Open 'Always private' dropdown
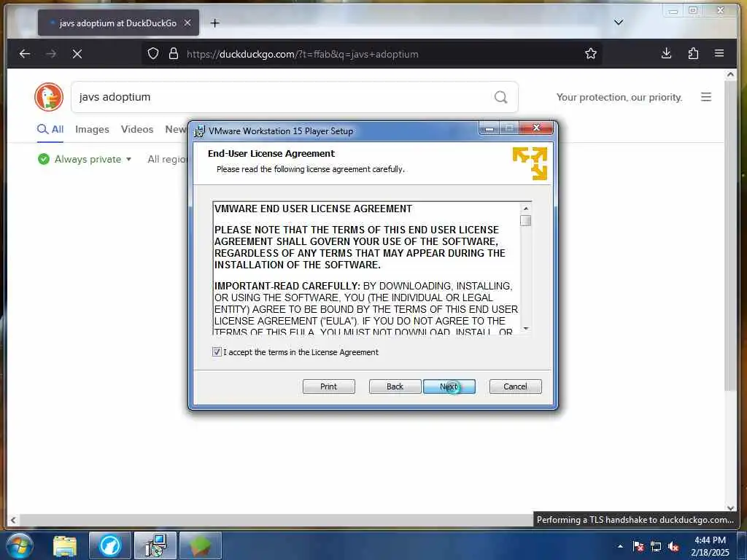The height and width of the screenshot is (560, 747). [x=93, y=159]
